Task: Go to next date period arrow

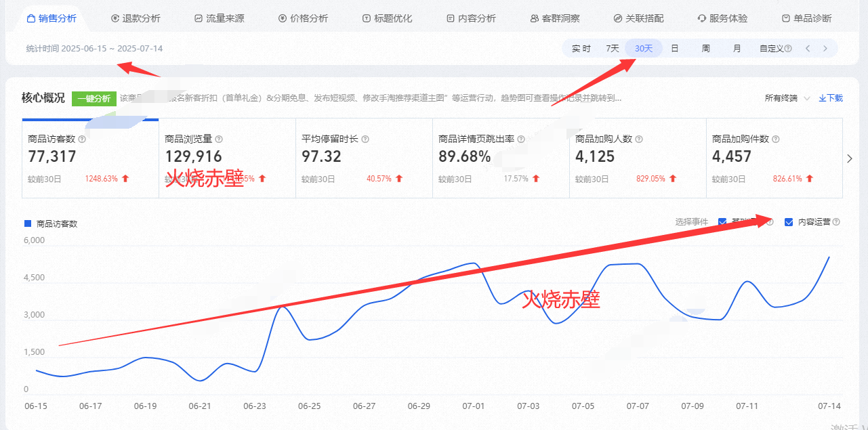Action: click(x=825, y=49)
